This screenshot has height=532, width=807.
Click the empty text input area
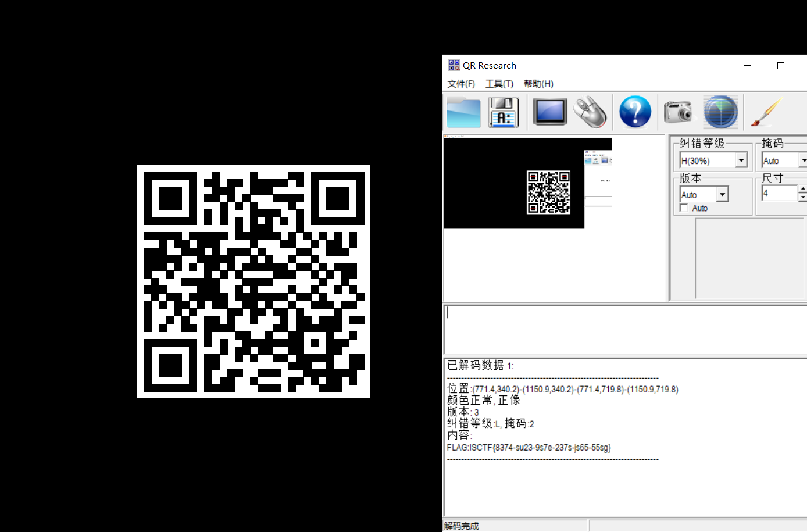point(626,329)
